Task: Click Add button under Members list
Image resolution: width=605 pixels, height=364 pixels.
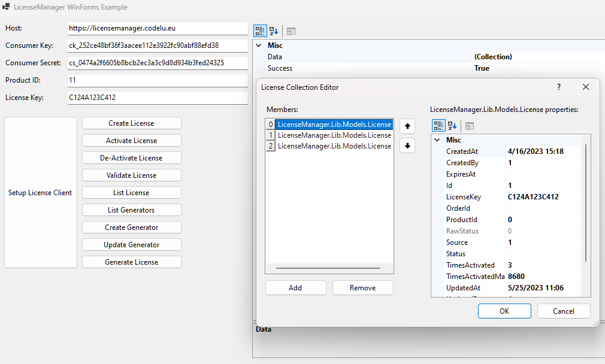Action: click(x=295, y=287)
